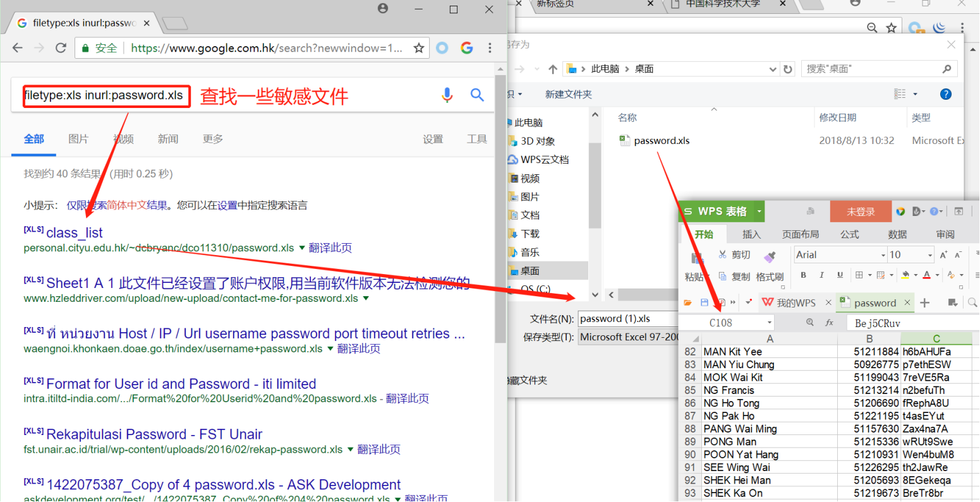980x502 pixels.
Task: Expand the Save As address bar path dropdown
Action: (x=773, y=69)
